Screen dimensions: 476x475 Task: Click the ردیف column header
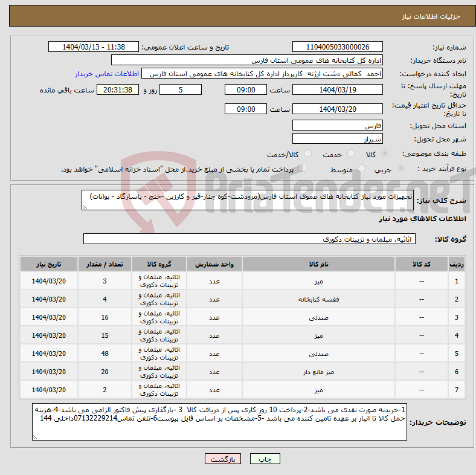pos(457,264)
